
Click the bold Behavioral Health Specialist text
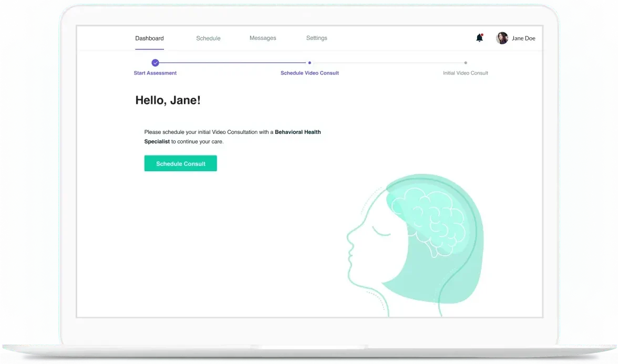297,132
